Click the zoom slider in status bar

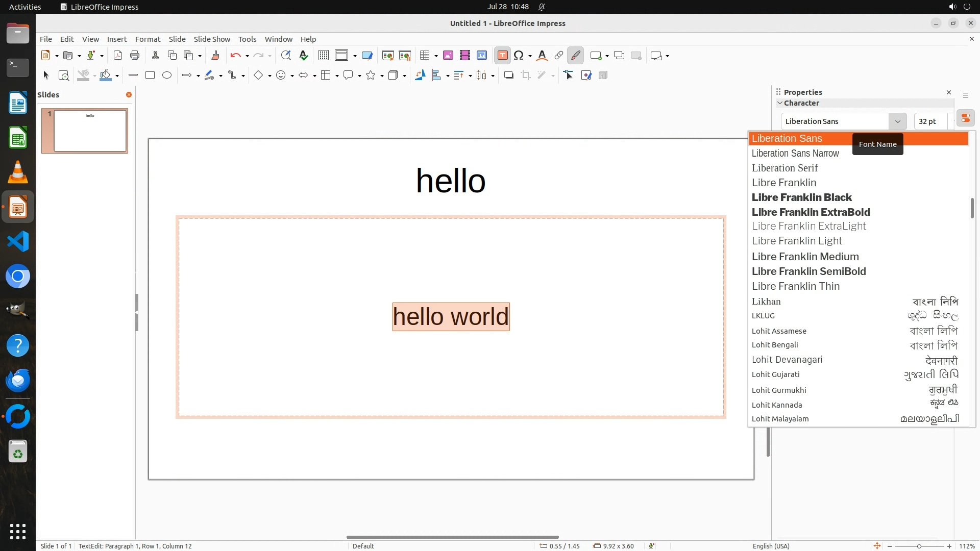919,546
